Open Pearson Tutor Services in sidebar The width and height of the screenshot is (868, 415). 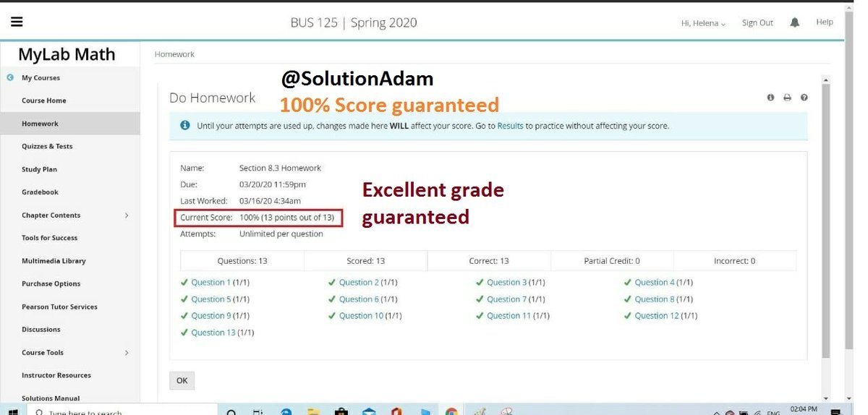coord(59,307)
